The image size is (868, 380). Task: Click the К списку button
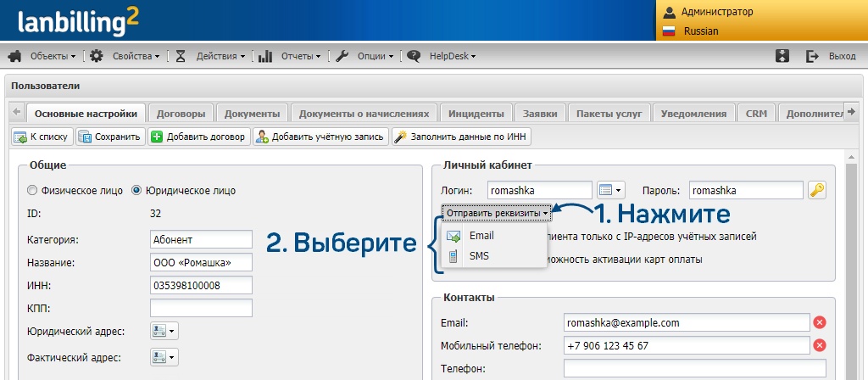[42, 137]
